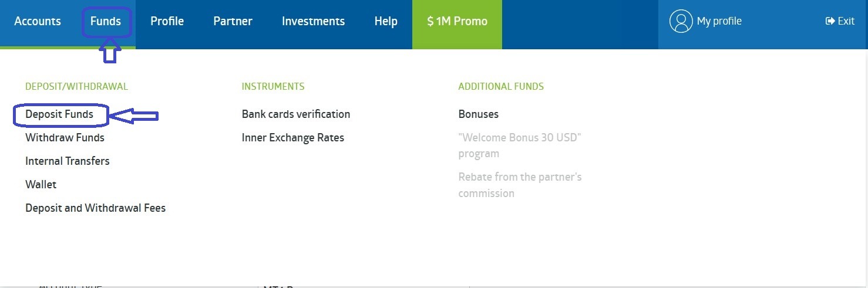The height and width of the screenshot is (288, 868).
Task: Click the green $1M Promo tab
Action: 457,21
